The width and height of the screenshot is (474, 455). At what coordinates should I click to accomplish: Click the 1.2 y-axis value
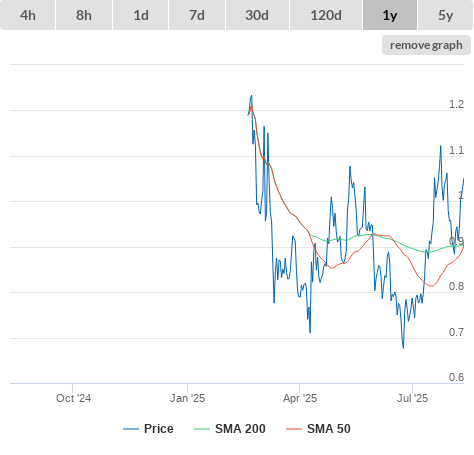(456, 104)
